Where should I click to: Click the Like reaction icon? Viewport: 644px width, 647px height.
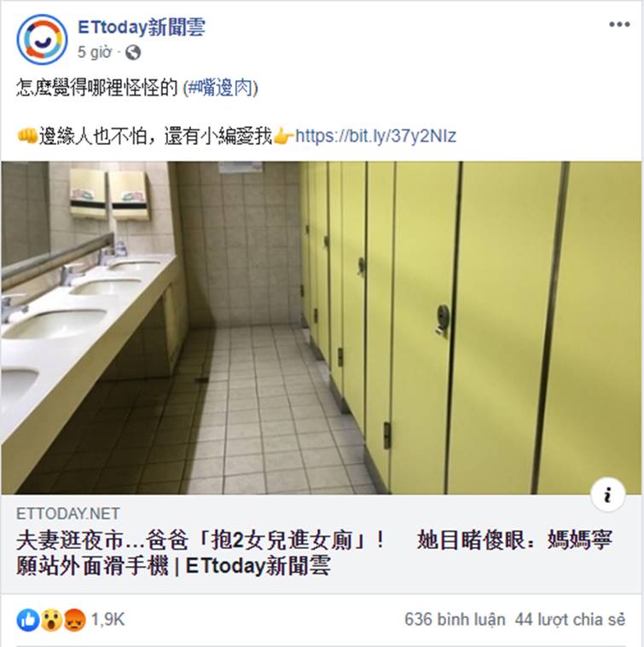[x=27, y=620]
